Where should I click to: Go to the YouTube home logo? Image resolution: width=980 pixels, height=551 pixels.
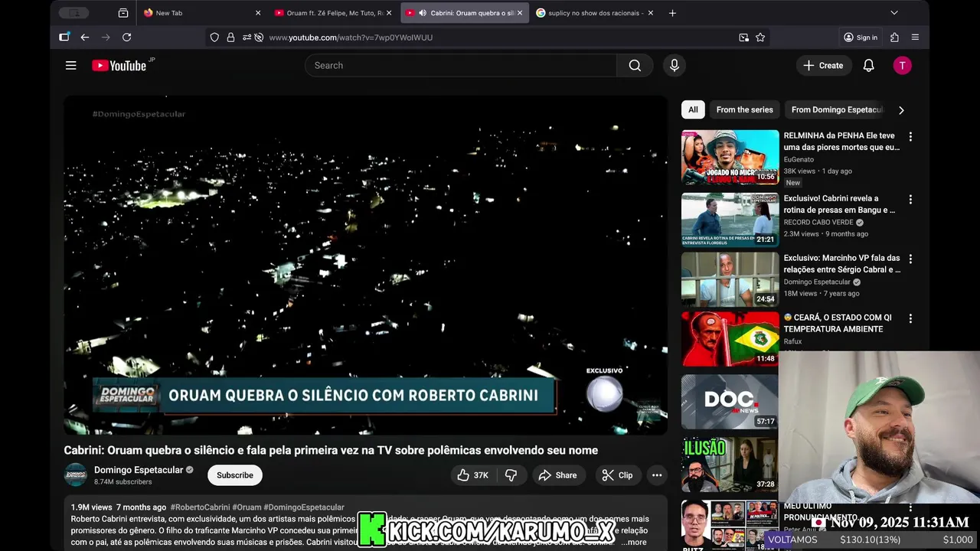click(x=119, y=66)
